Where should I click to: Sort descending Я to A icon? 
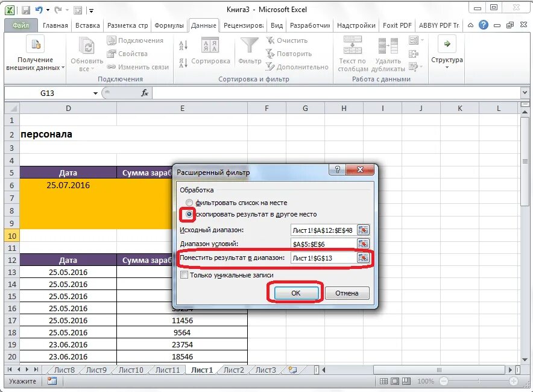[183, 63]
